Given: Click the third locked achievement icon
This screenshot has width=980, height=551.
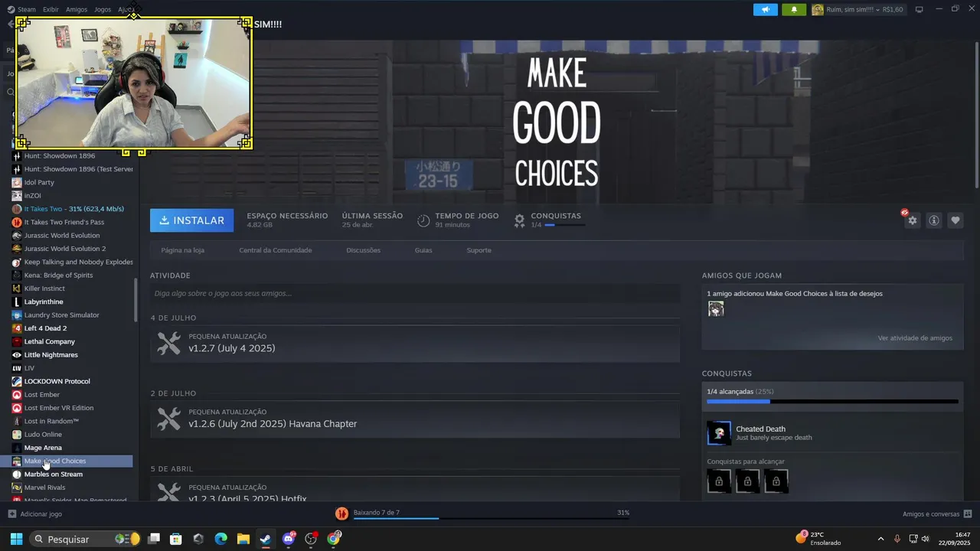Looking at the screenshot, I should [776, 481].
